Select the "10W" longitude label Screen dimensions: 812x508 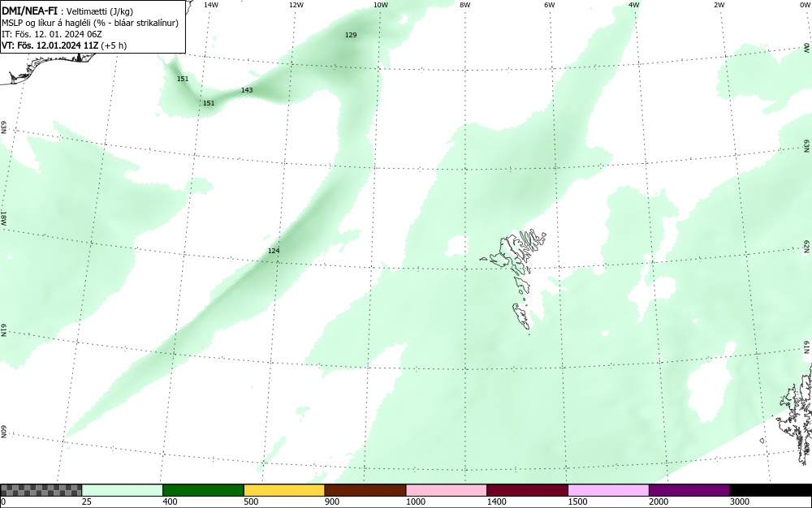(381, 5)
